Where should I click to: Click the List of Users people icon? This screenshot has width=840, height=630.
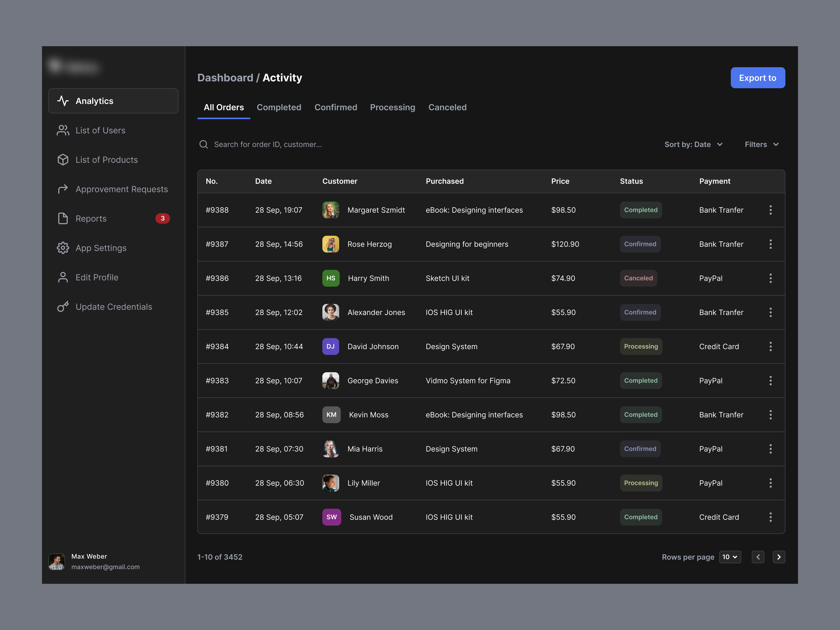63,130
